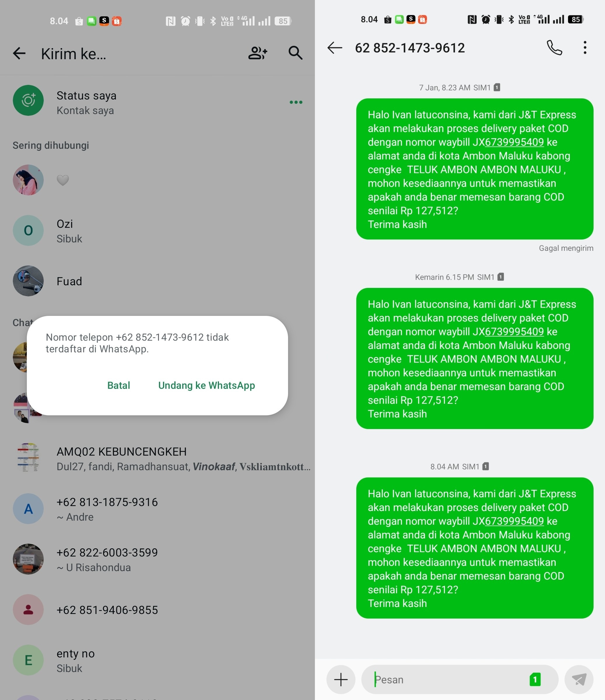Tap the plus attachment button
Screen dimensions: 605x700
[341, 679]
